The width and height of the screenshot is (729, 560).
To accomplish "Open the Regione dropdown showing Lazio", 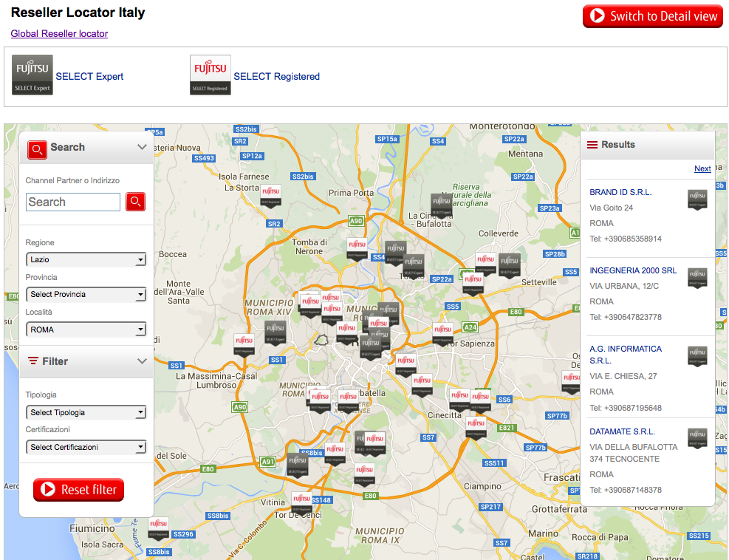I will pos(86,260).
